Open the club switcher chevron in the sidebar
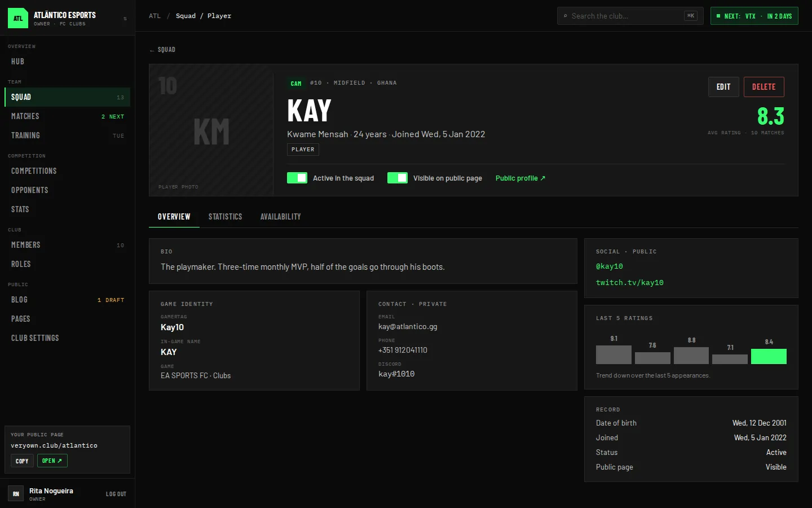This screenshot has width=812, height=508. pos(125,19)
